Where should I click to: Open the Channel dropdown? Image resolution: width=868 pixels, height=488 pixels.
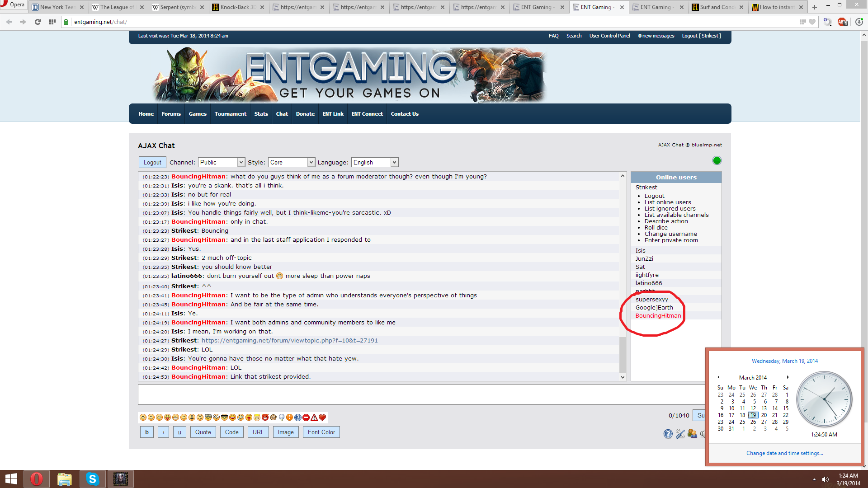pyautogui.click(x=222, y=162)
